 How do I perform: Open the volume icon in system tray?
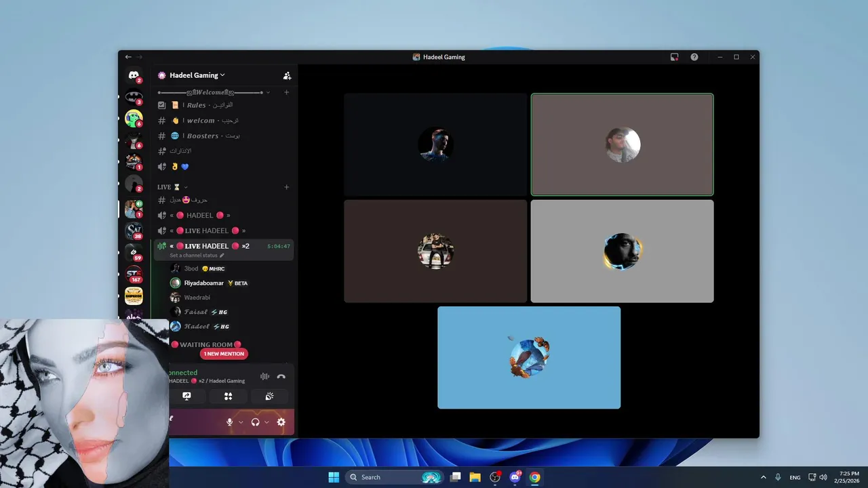pyautogui.click(x=823, y=477)
